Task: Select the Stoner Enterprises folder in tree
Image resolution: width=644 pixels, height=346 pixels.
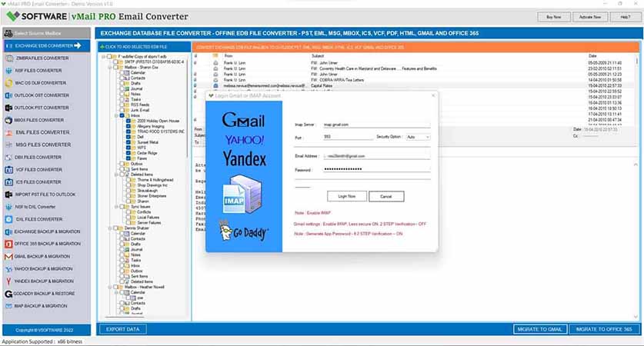Action: point(152,196)
